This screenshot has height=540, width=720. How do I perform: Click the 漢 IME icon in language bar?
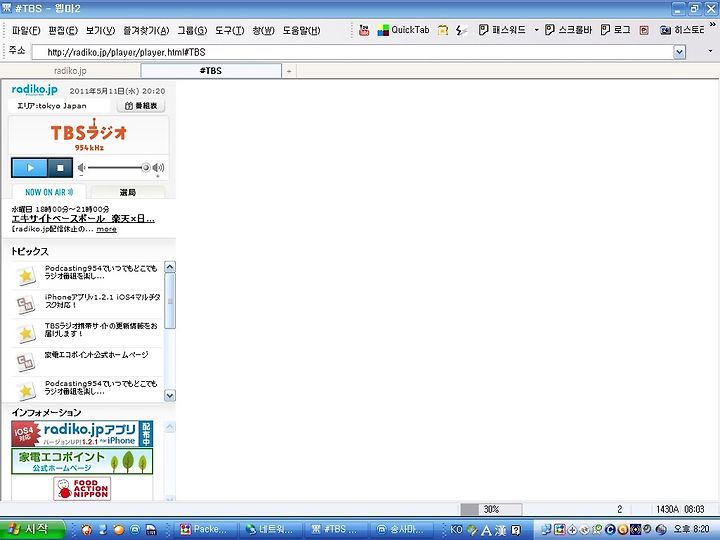[501, 530]
